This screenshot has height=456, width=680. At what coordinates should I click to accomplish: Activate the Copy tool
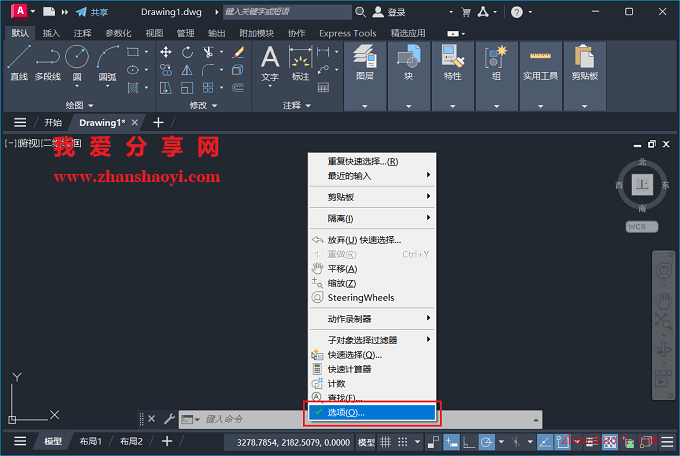tap(166, 70)
